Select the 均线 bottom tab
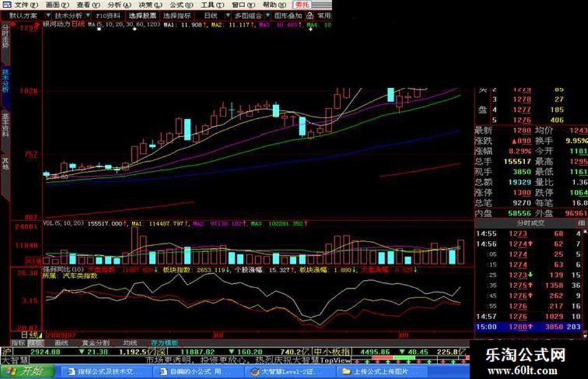Viewport: 588px width, 379px height. pos(130,343)
